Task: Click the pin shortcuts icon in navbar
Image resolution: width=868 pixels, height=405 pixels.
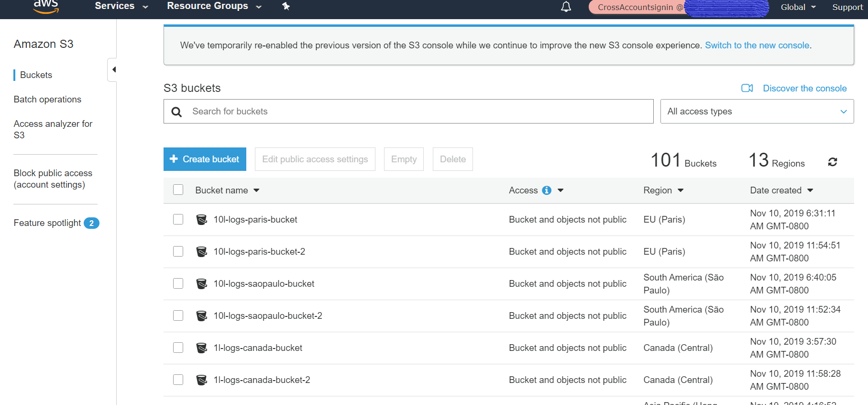Action: (286, 6)
